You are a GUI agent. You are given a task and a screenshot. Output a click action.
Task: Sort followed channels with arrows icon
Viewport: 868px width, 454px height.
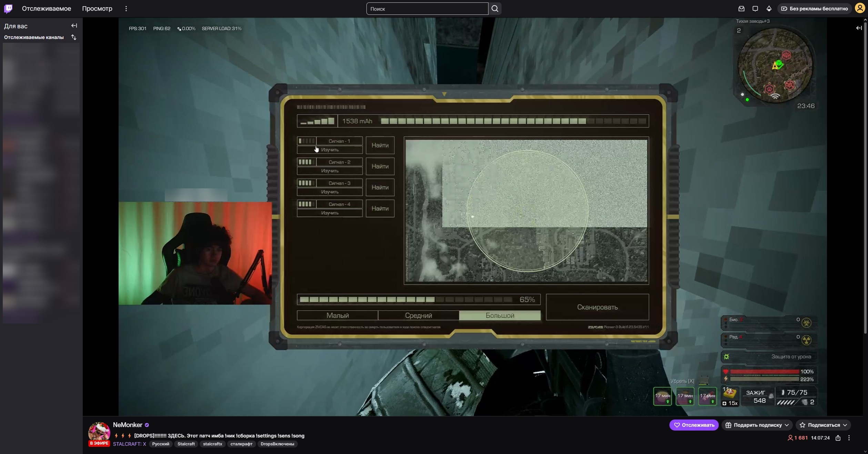(74, 37)
